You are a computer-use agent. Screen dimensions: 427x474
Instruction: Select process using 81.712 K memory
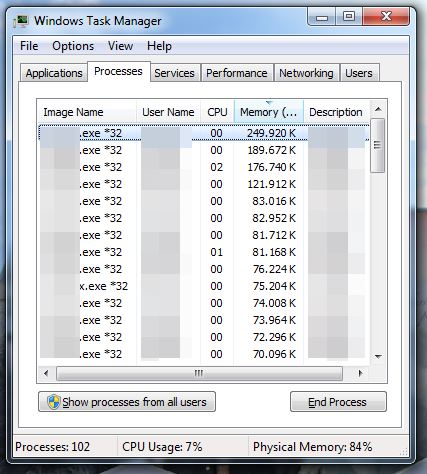tap(204, 235)
